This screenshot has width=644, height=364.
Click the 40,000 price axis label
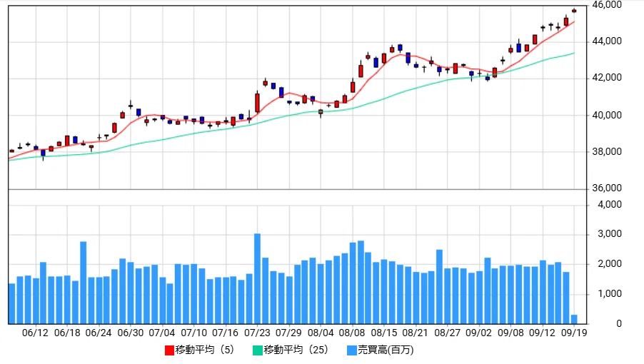[607, 116]
